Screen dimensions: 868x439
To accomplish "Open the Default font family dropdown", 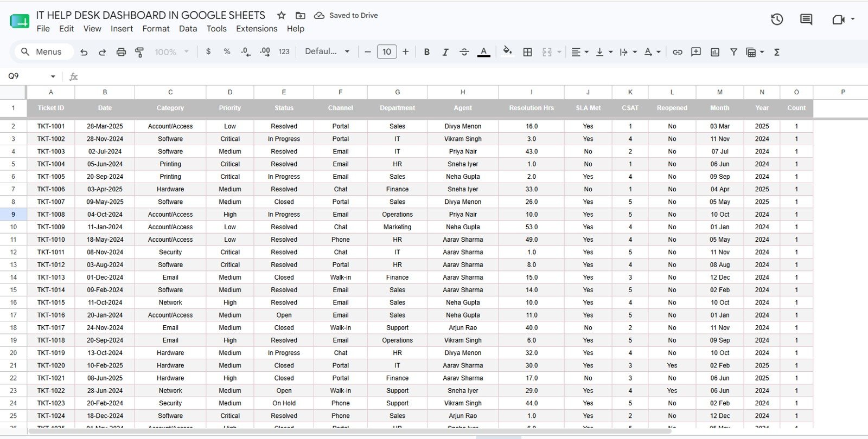I will pyautogui.click(x=327, y=51).
